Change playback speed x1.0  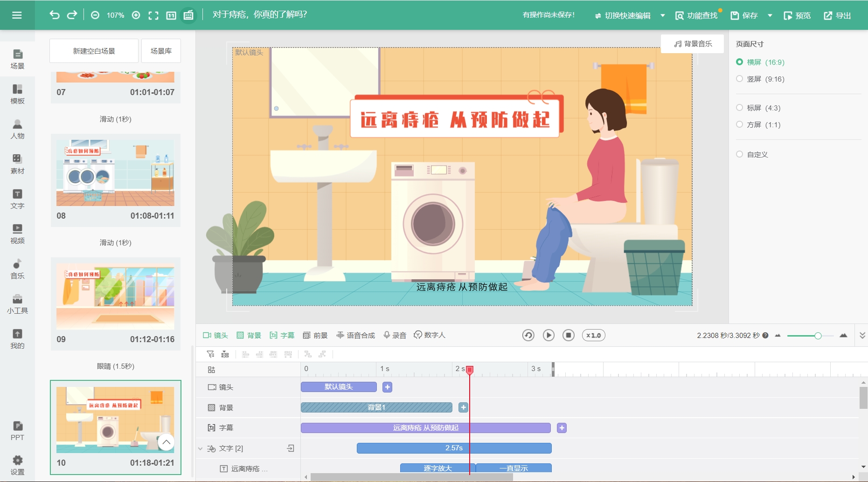593,335
